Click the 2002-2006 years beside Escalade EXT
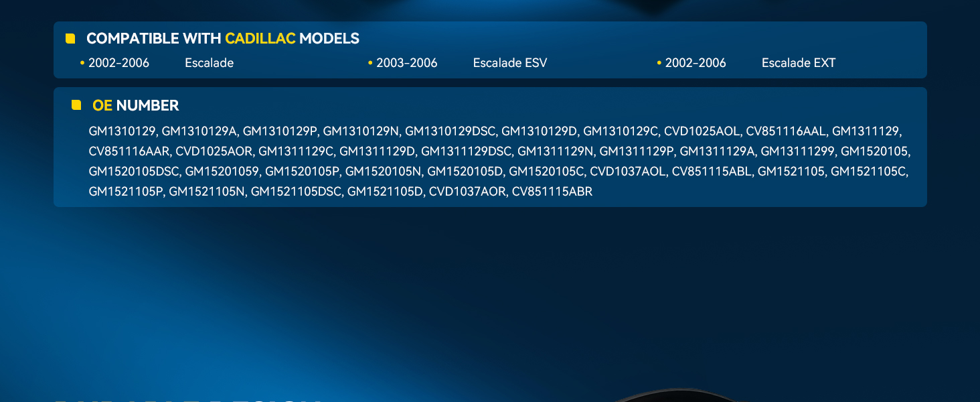This screenshot has width=980, height=402. [696, 63]
